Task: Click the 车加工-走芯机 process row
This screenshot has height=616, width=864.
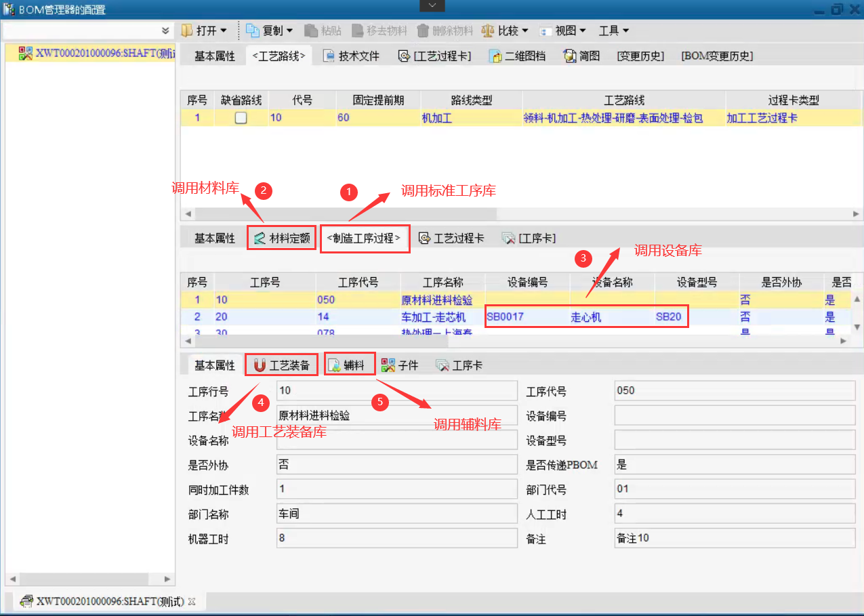Action: [x=433, y=317]
